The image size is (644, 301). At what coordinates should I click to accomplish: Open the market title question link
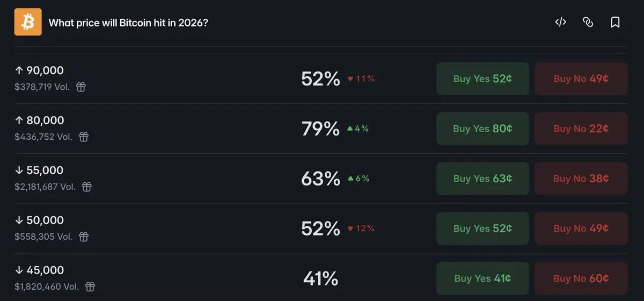[128, 23]
